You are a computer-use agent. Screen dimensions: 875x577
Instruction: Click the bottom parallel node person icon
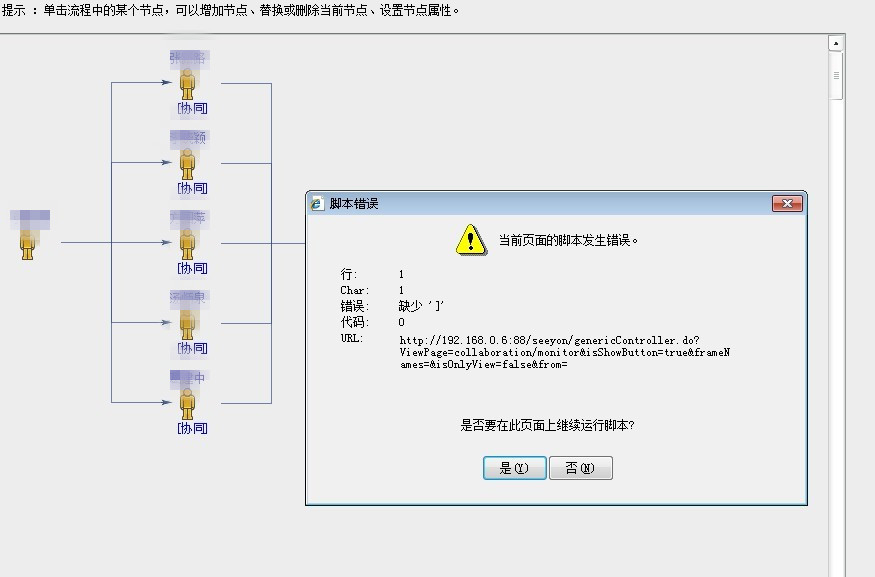tap(187, 403)
